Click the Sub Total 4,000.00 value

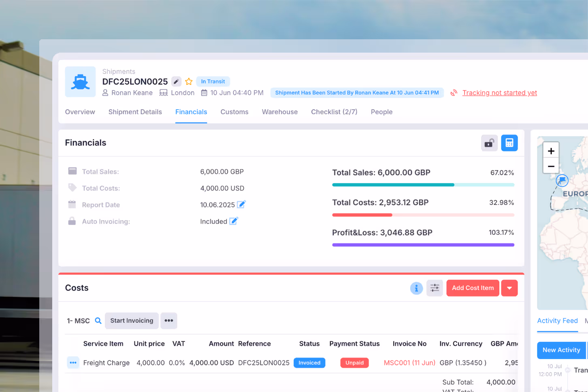coord(501,382)
